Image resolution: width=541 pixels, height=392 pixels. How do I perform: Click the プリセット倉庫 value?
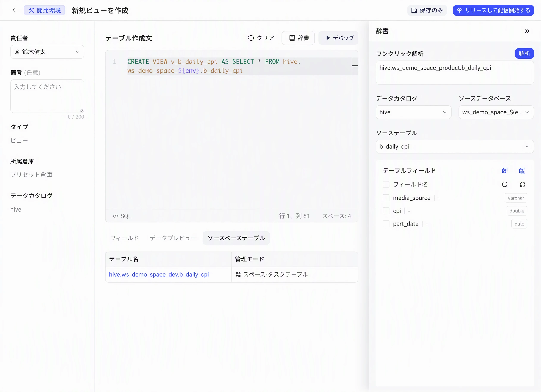(31, 175)
